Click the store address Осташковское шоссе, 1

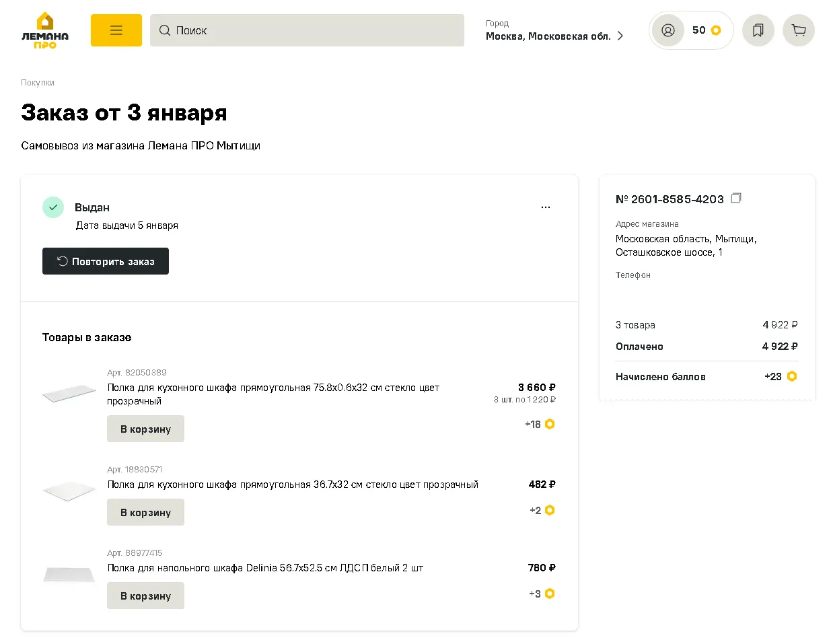pyautogui.click(x=669, y=252)
